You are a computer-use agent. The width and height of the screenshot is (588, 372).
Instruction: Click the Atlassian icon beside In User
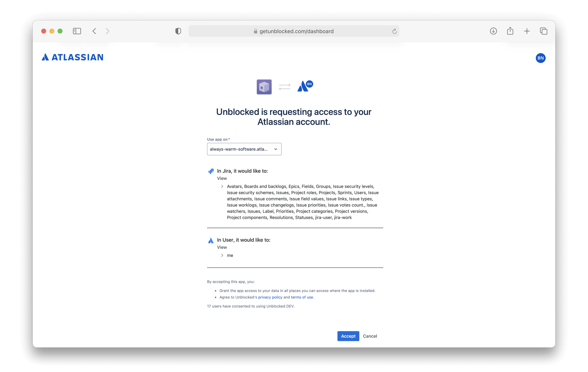tap(211, 241)
